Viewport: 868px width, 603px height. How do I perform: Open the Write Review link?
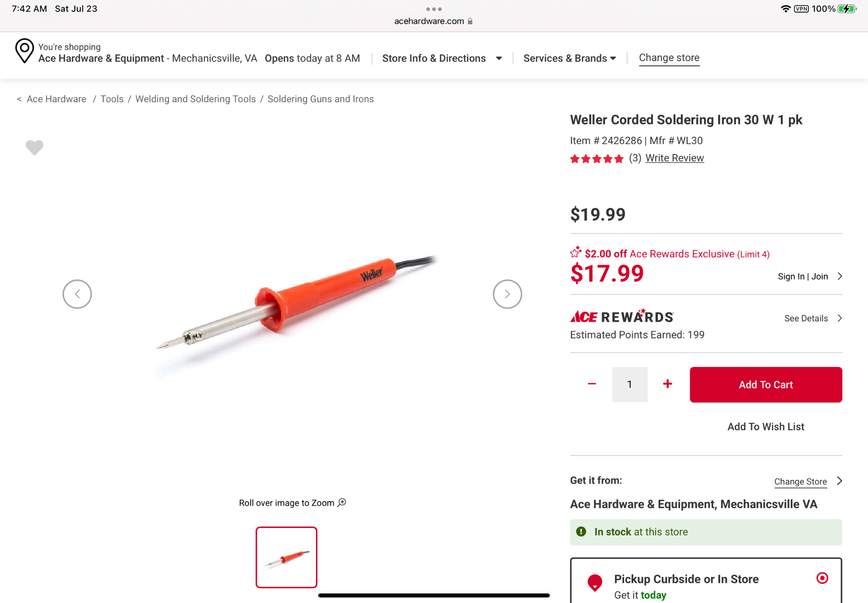coord(674,158)
